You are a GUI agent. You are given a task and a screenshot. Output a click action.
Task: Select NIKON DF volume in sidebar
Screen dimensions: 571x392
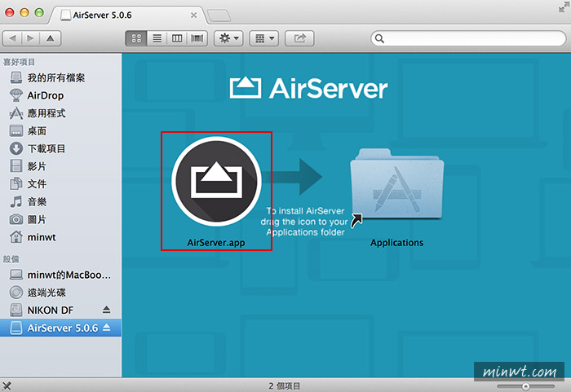tap(51, 311)
